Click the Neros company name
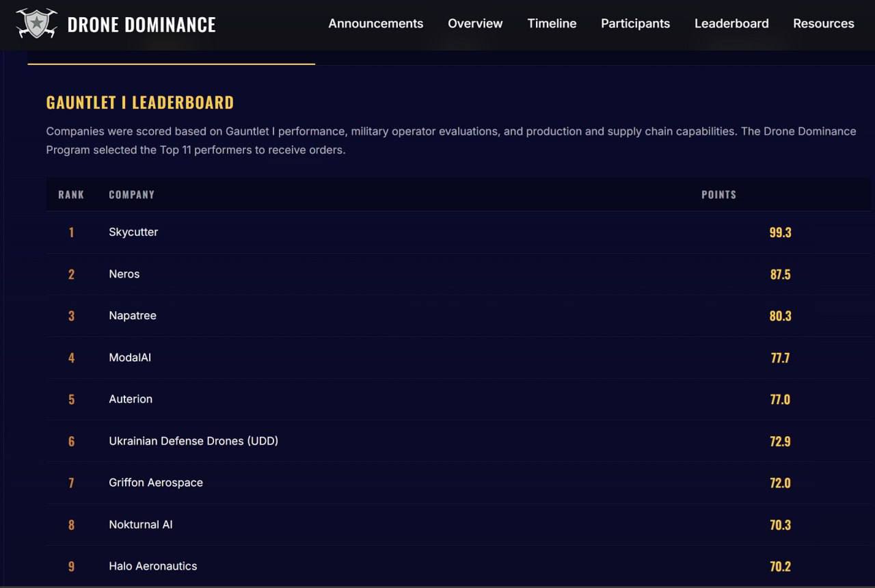The image size is (875, 588). pos(124,274)
